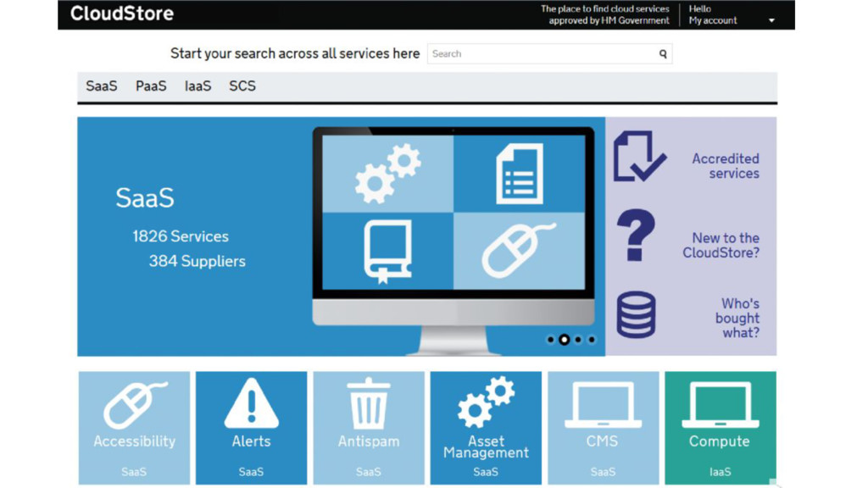The width and height of the screenshot is (868, 488).
Task: Click the Hello greeting text
Action: tap(699, 8)
